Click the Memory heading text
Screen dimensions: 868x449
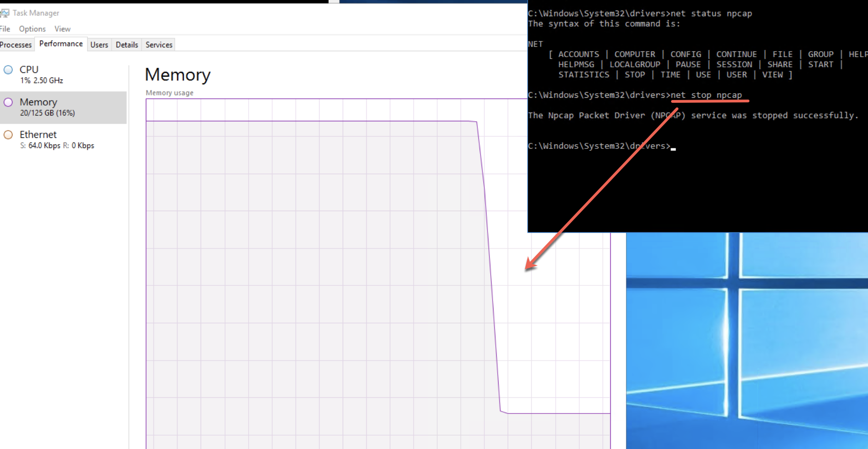tap(178, 75)
